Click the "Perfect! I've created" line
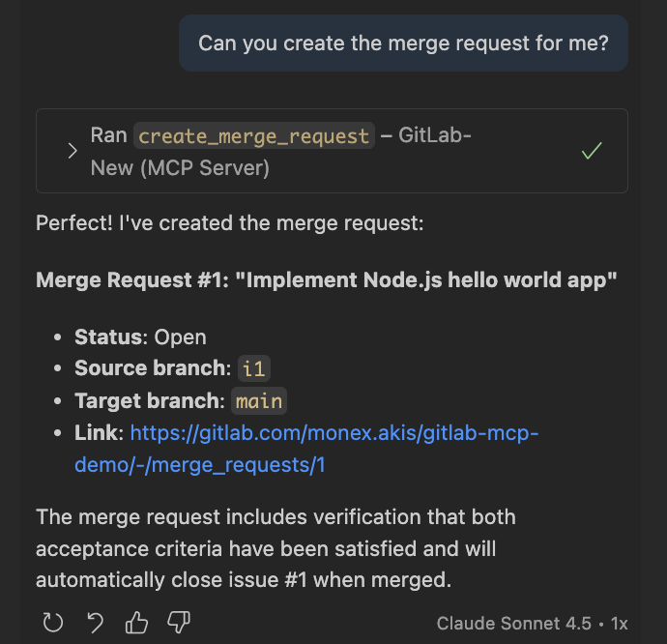Image resolution: width=667 pixels, height=644 pixels. click(x=229, y=223)
